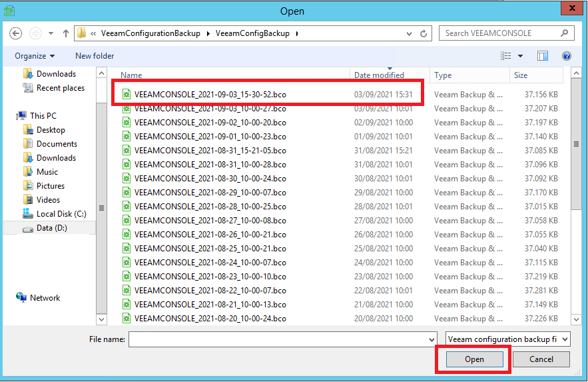The image size is (588, 382).
Task: Open the File name history dropdown
Action: 432,339
